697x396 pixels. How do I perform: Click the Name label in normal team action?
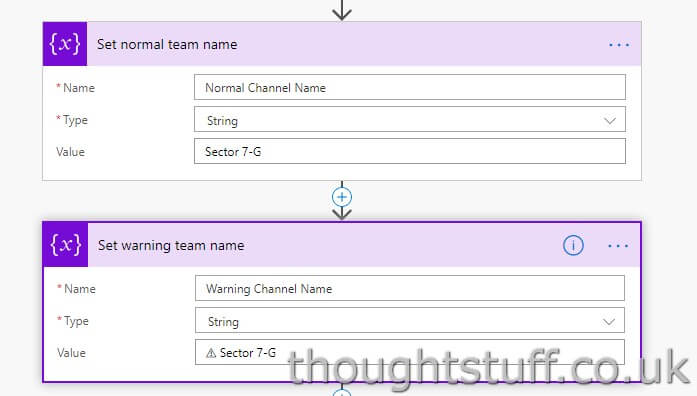pyautogui.click(x=79, y=88)
